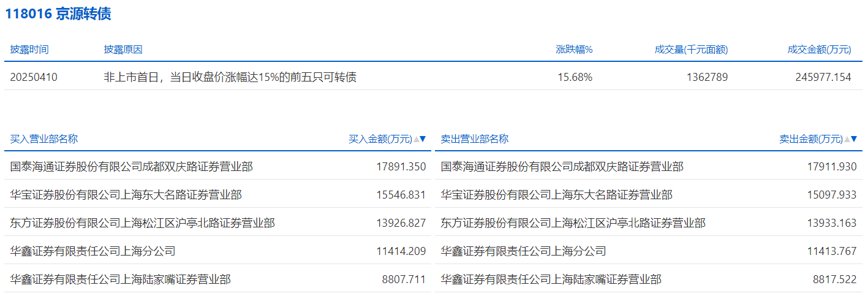Select the 卖出营业部名称 column header
This screenshot has width=868, height=296.
[x=475, y=139]
